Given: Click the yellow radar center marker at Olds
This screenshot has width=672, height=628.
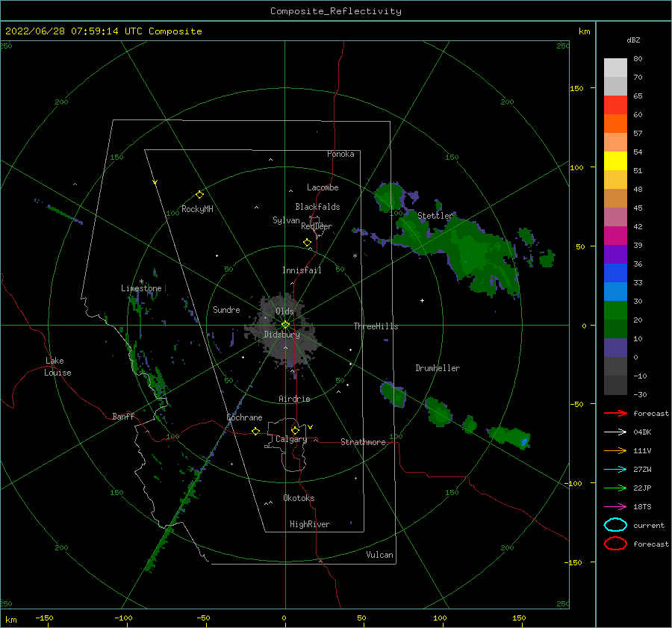Looking at the screenshot, I should point(285,325).
